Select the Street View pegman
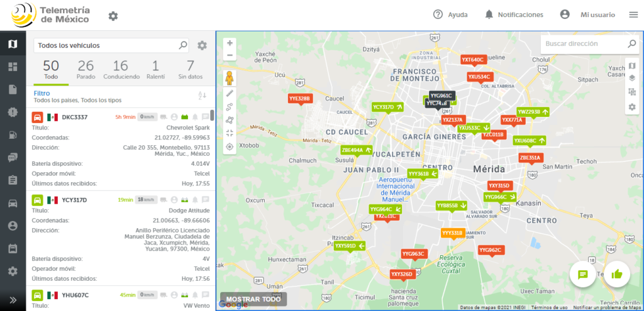644x311 pixels. (x=230, y=78)
